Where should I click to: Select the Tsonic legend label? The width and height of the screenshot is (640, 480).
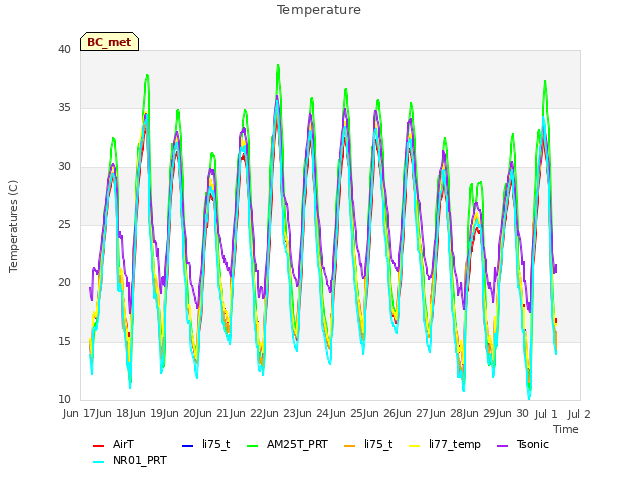[532, 444]
